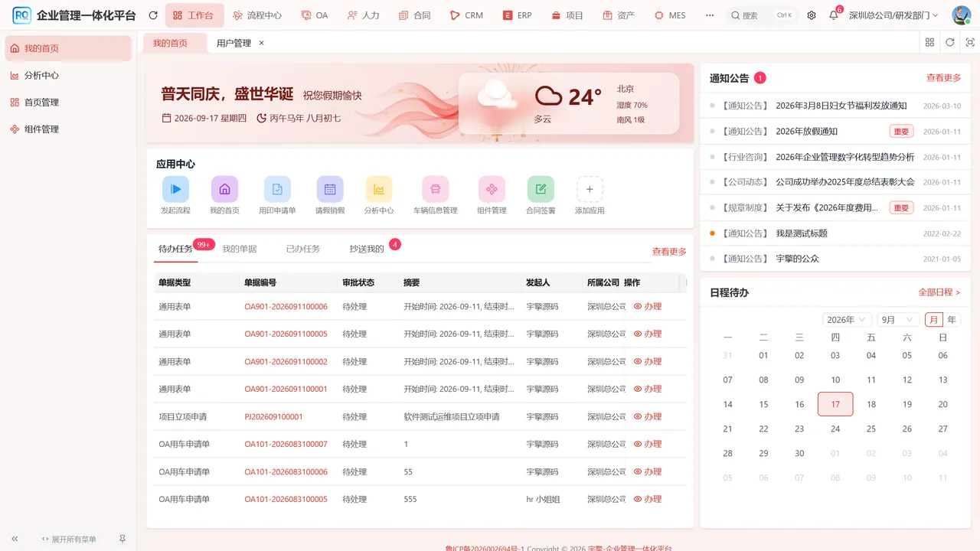Close the 用户管理 tab
The height and width of the screenshot is (551, 980).
pos(261,43)
